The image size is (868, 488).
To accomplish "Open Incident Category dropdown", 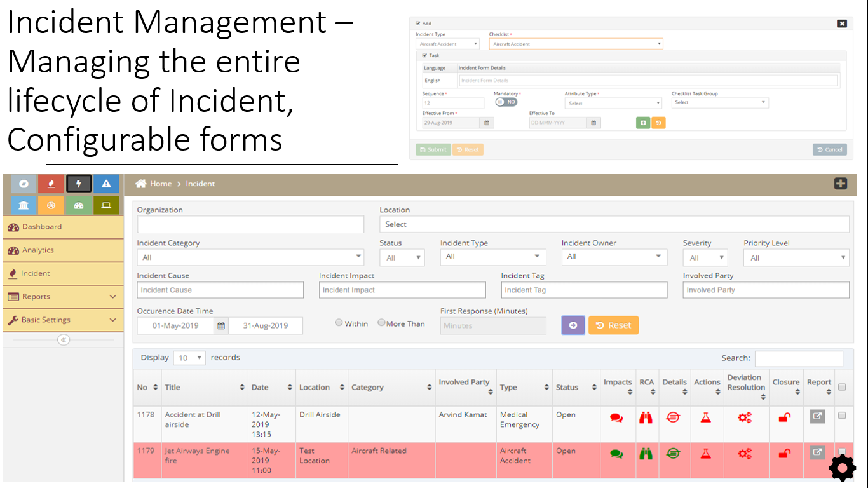I will (x=250, y=257).
